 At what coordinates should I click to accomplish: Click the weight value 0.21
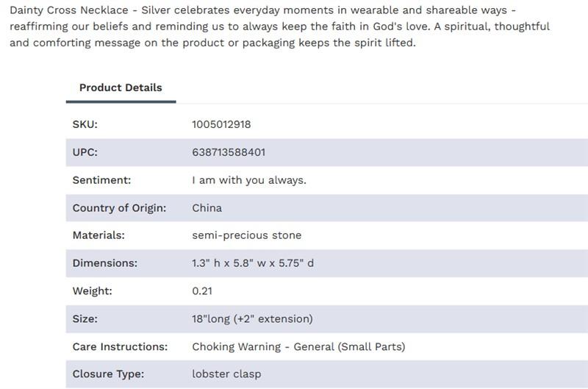click(202, 291)
